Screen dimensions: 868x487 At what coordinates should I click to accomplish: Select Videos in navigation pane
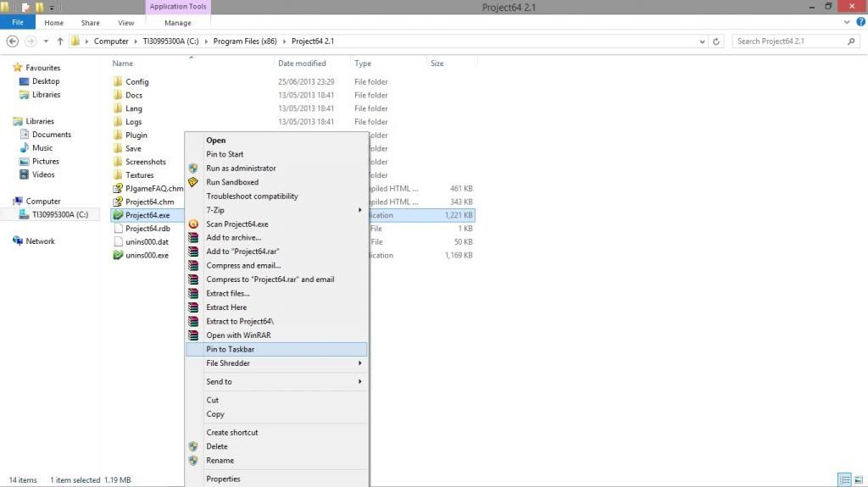(x=43, y=174)
